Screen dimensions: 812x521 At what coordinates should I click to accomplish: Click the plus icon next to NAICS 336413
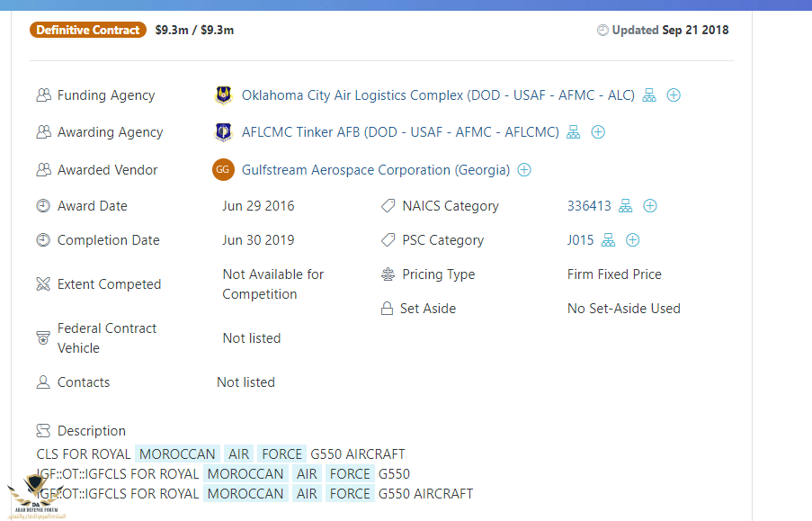(650, 206)
